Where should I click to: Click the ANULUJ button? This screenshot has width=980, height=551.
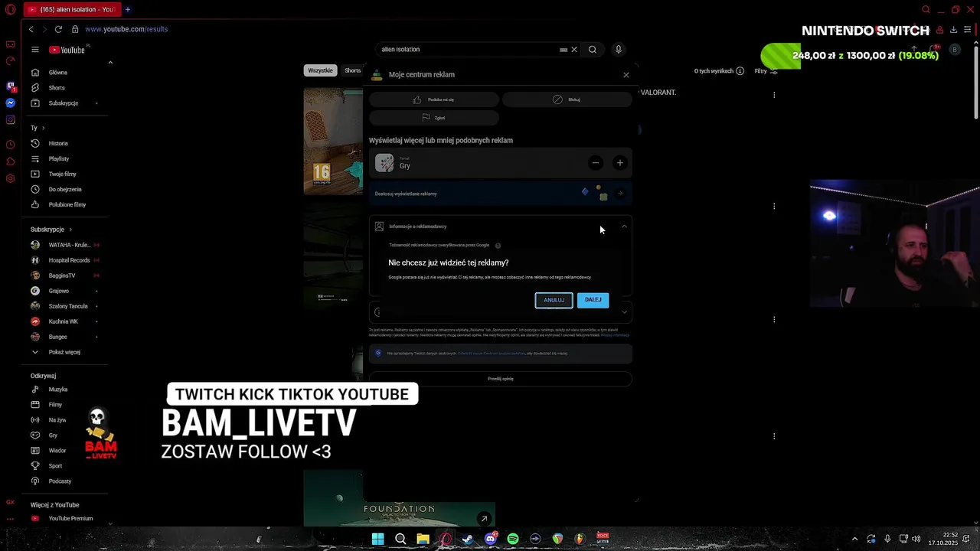[x=554, y=300]
